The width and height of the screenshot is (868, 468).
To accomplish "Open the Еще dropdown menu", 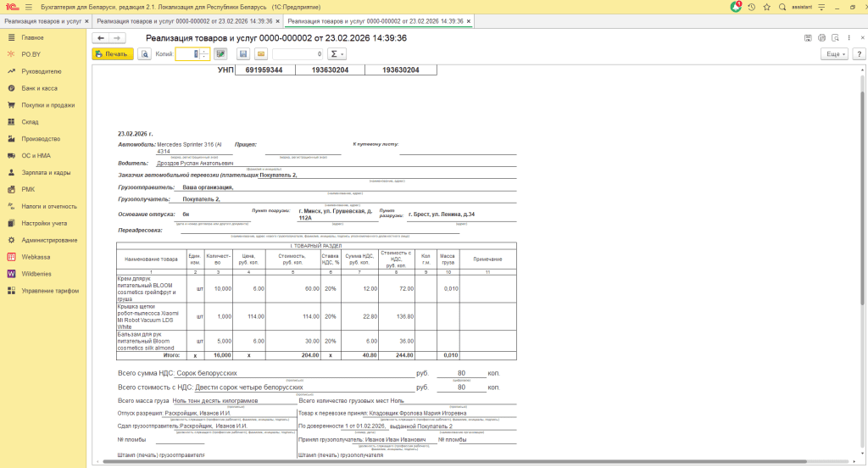I will [x=834, y=53].
